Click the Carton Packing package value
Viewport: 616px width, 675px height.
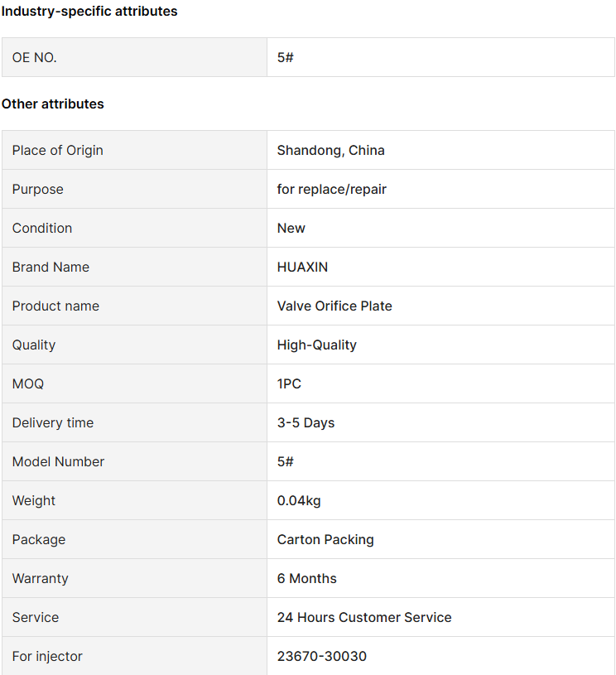click(x=325, y=539)
